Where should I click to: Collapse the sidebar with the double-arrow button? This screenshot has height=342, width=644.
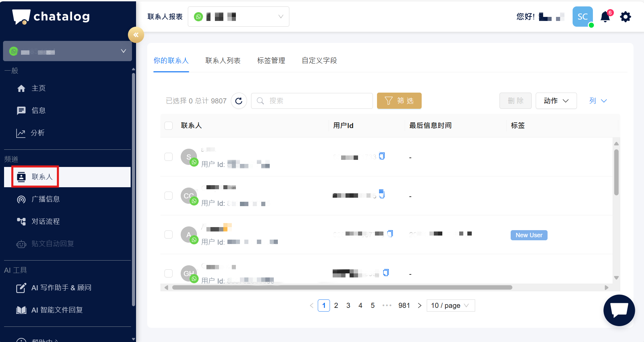[136, 35]
